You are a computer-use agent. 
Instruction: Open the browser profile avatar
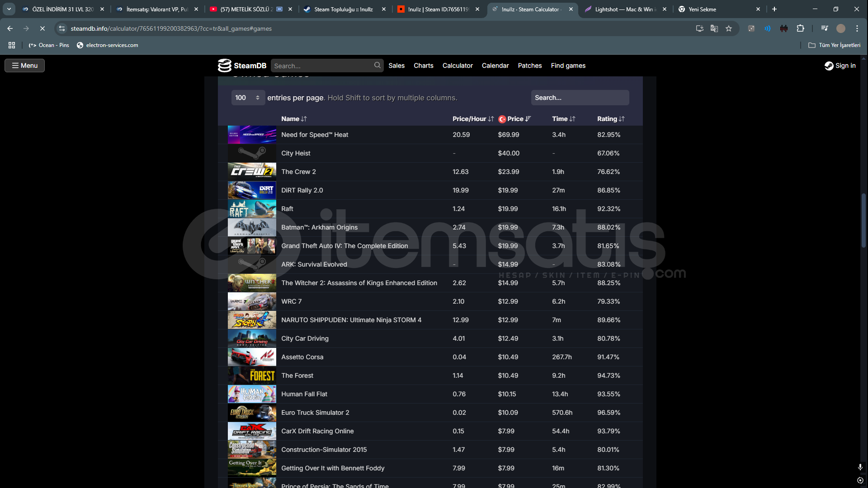[841, 28]
